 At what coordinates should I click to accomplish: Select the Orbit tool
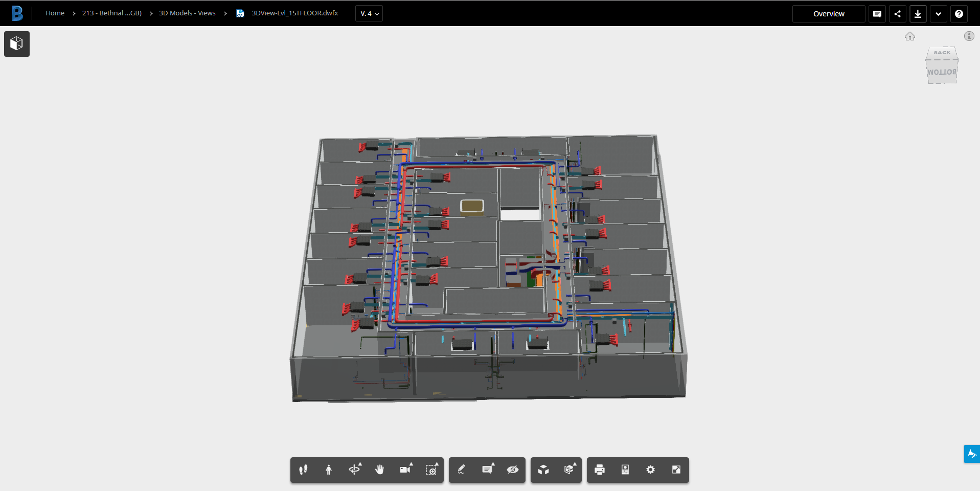pyautogui.click(x=355, y=470)
